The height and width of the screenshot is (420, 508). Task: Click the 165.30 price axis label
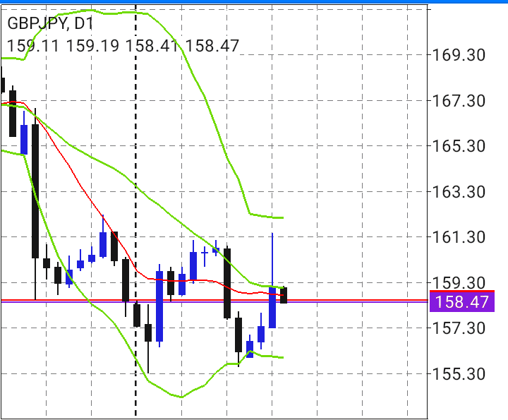click(x=459, y=146)
